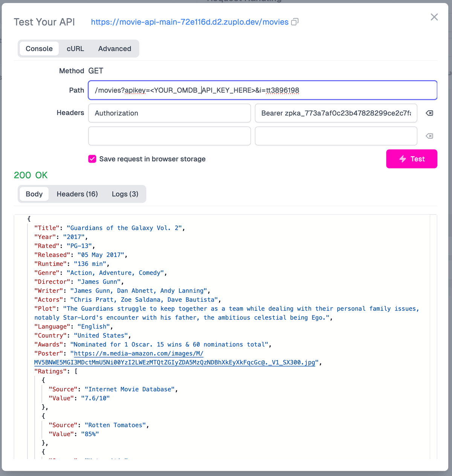The image size is (452, 476).
Task: Edit the Authorization header name field
Action: click(x=169, y=113)
